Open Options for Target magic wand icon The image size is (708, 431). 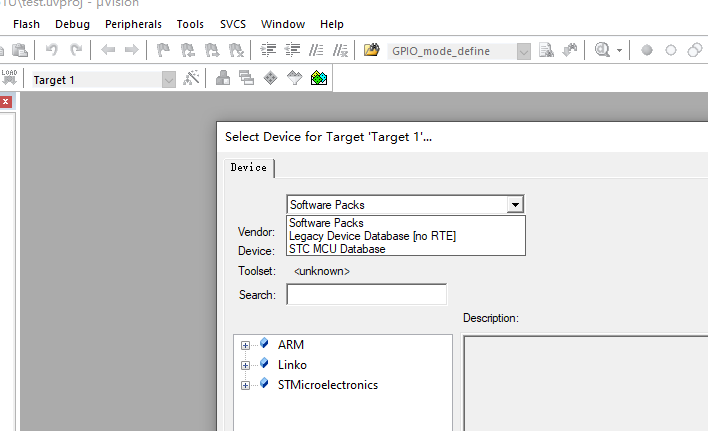pos(191,78)
